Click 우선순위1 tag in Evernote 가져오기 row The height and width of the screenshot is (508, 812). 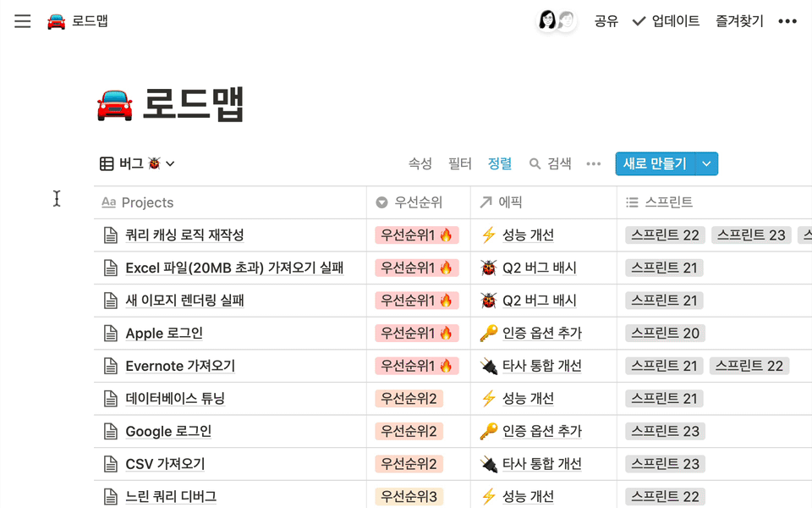(417, 366)
